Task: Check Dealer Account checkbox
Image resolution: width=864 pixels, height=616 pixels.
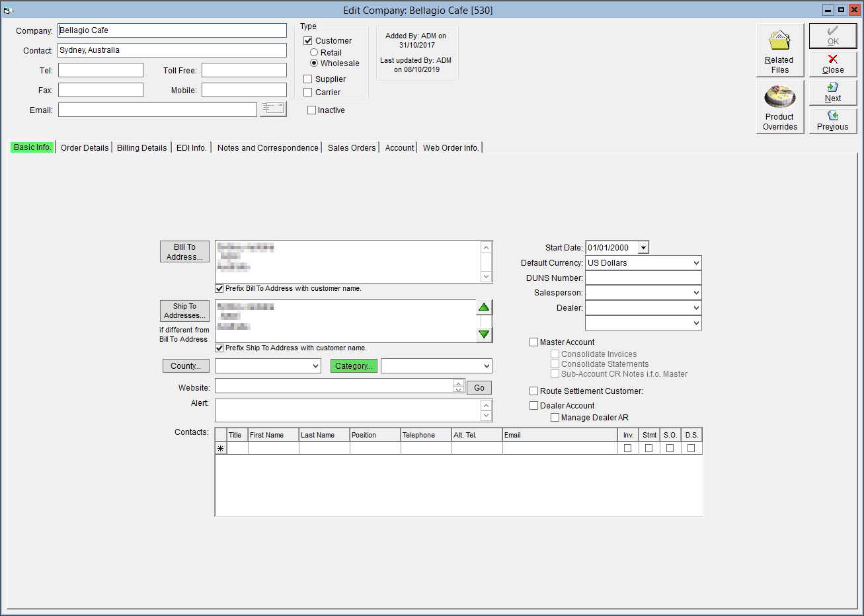Action: pyautogui.click(x=533, y=406)
